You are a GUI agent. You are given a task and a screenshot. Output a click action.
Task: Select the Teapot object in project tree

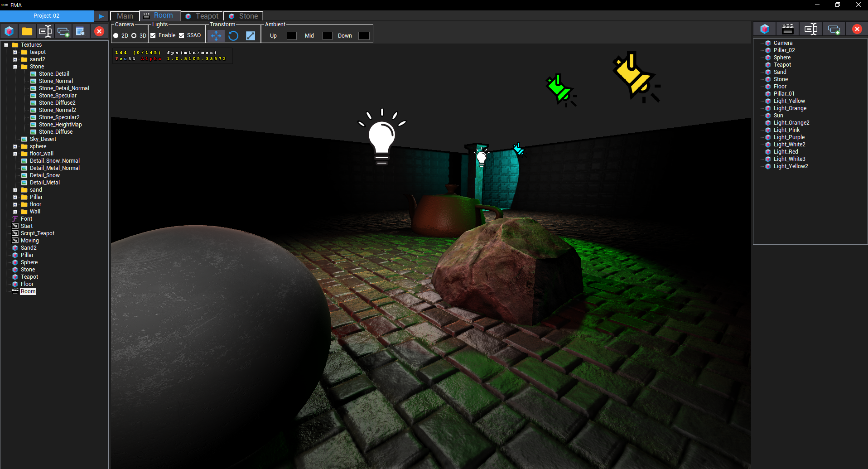(29, 277)
